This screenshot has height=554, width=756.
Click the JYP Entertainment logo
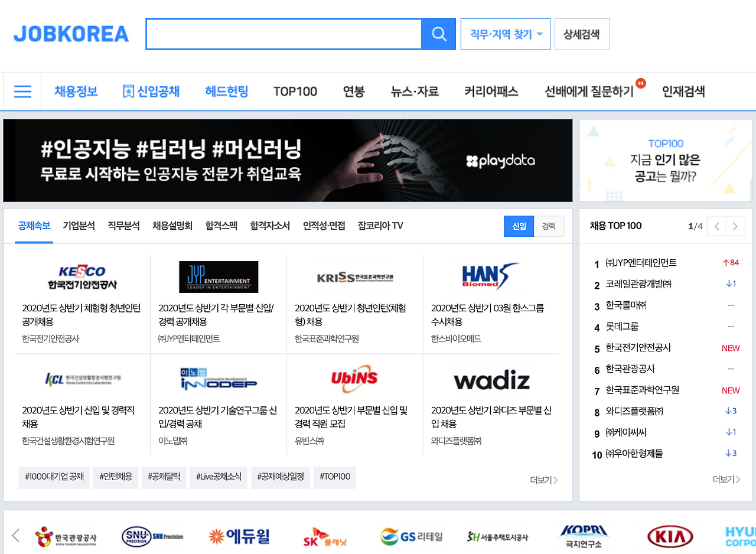[x=219, y=277]
